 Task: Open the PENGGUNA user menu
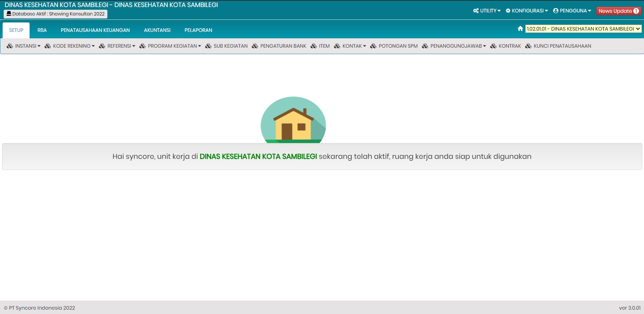tap(572, 11)
